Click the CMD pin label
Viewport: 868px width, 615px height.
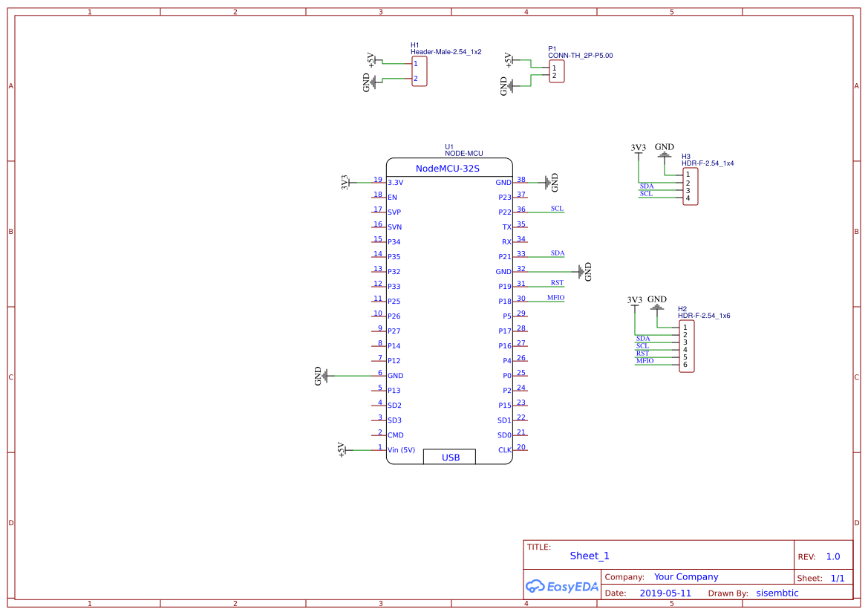(x=395, y=435)
